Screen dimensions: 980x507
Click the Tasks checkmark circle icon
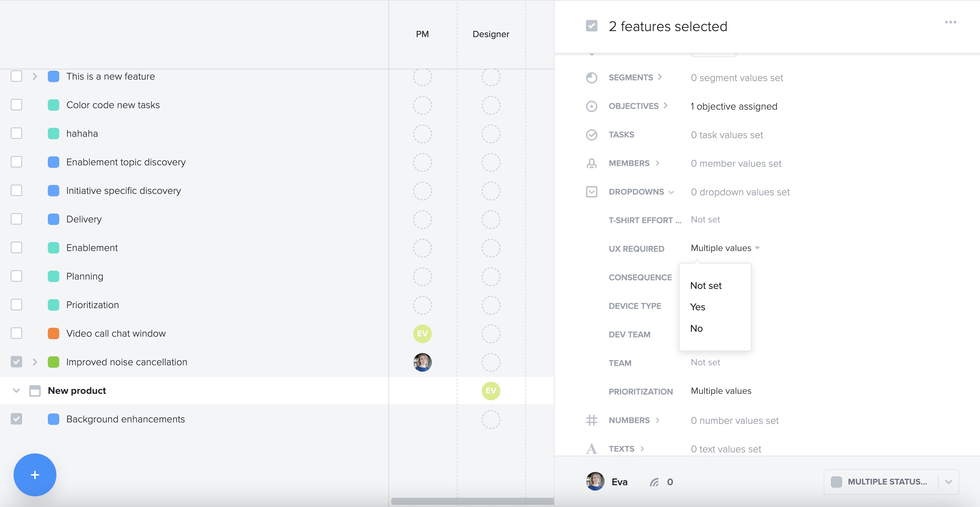[x=592, y=135]
